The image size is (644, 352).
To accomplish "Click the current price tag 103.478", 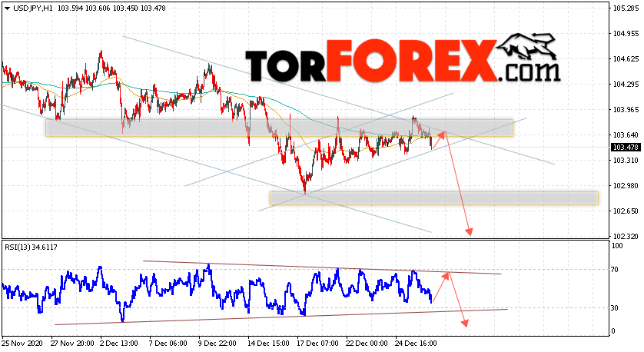I will tap(626, 148).
